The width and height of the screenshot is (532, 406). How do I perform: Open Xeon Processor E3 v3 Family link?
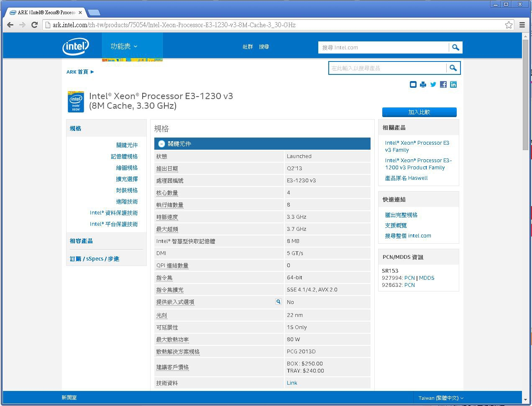click(x=417, y=146)
